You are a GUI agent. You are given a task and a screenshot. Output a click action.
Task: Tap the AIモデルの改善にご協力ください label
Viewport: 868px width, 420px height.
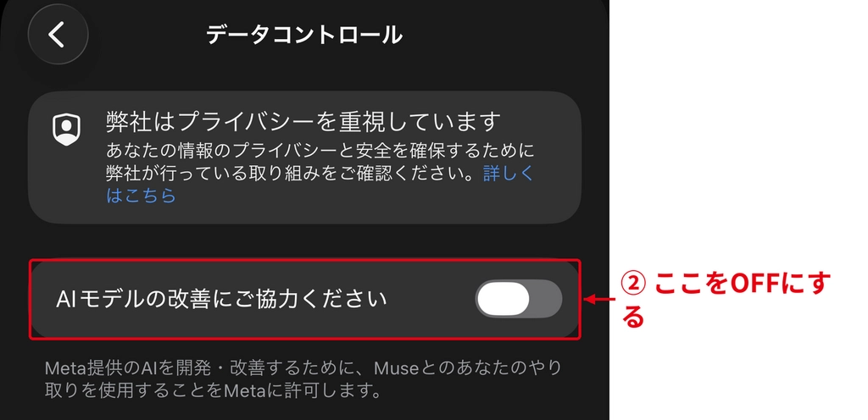[x=221, y=299]
